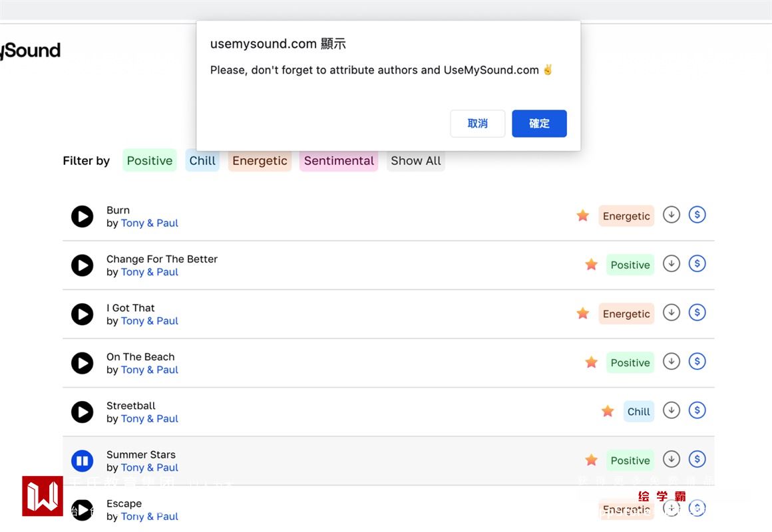Filter tracks by Chill mood
This screenshot has height=532, width=772.
point(202,160)
